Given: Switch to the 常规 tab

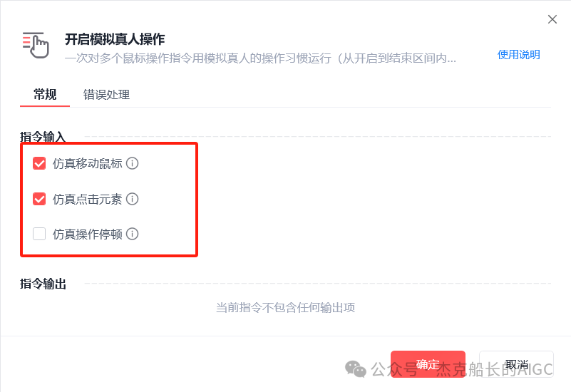Looking at the screenshot, I should [45, 95].
